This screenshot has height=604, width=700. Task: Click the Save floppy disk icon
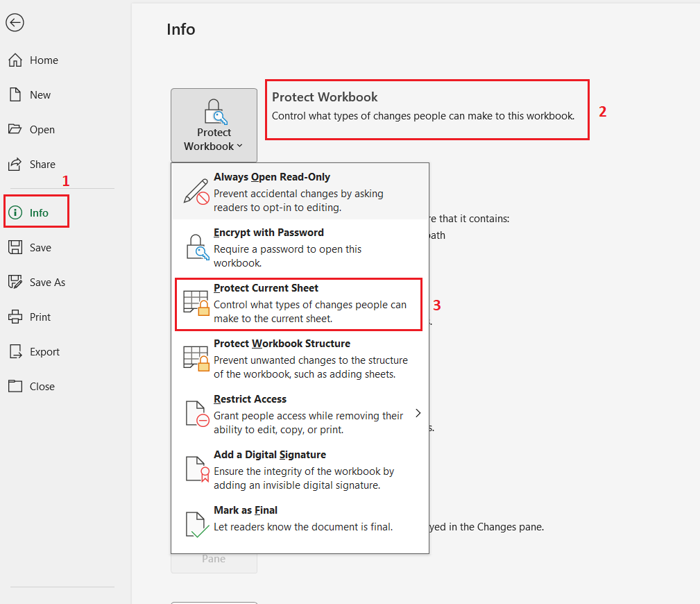(x=15, y=248)
